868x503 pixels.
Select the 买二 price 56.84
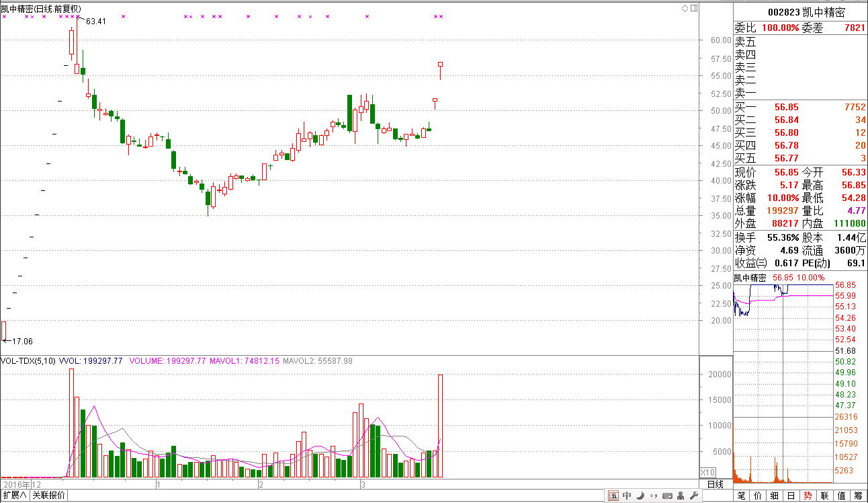[786, 120]
